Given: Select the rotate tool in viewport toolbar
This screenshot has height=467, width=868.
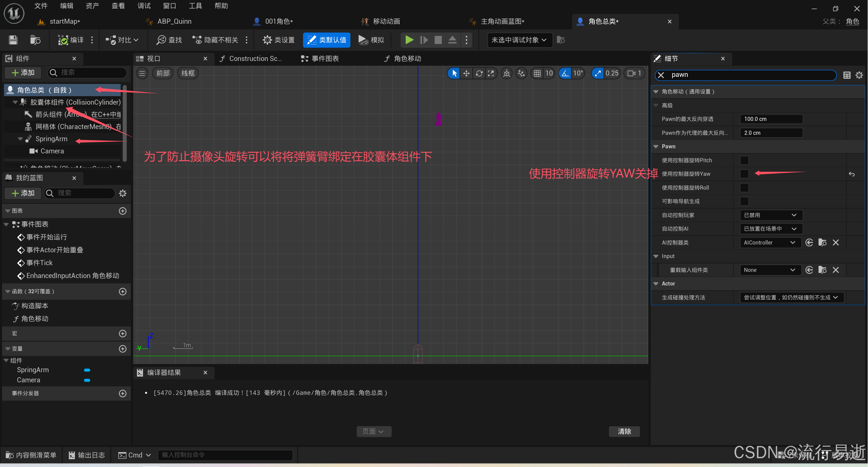Looking at the screenshot, I should 479,73.
